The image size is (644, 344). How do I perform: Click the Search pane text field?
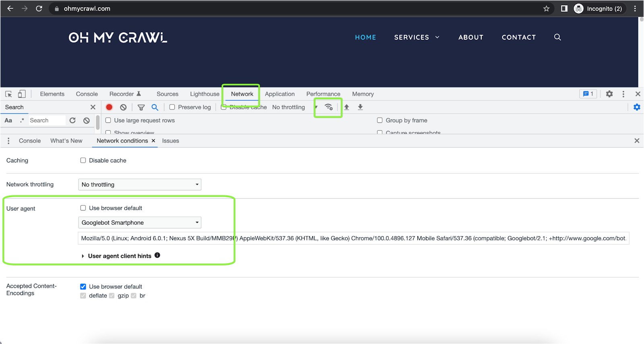(x=47, y=120)
